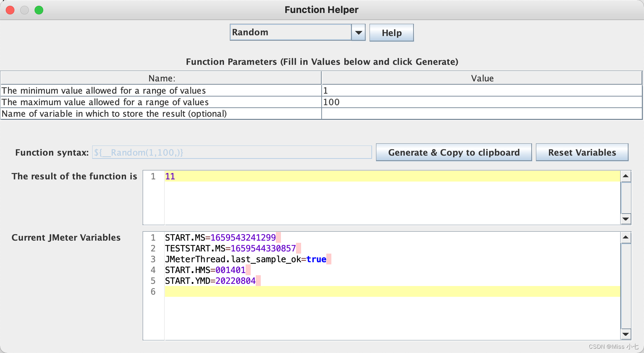Viewport: 644px width, 353px height.
Task: Click empty line 6 in JMeter Variables pane
Action: pyautogui.click(x=392, y=291)
